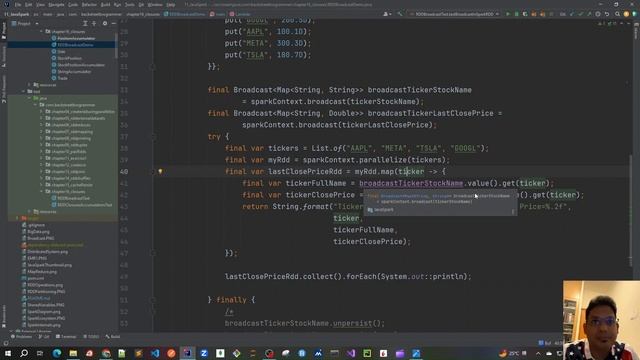Place cursor on lastClosePriceRdd.collect() line

[348, 277]
